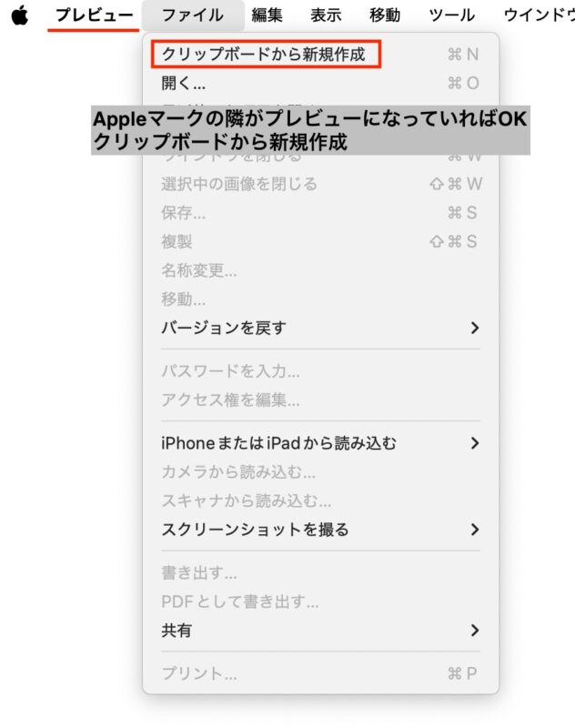Click chevron beside iPhoneまたはiPadから読み込む
This screenshot has width=575, height=728.
pyautogui.click(x=474, y=443)
